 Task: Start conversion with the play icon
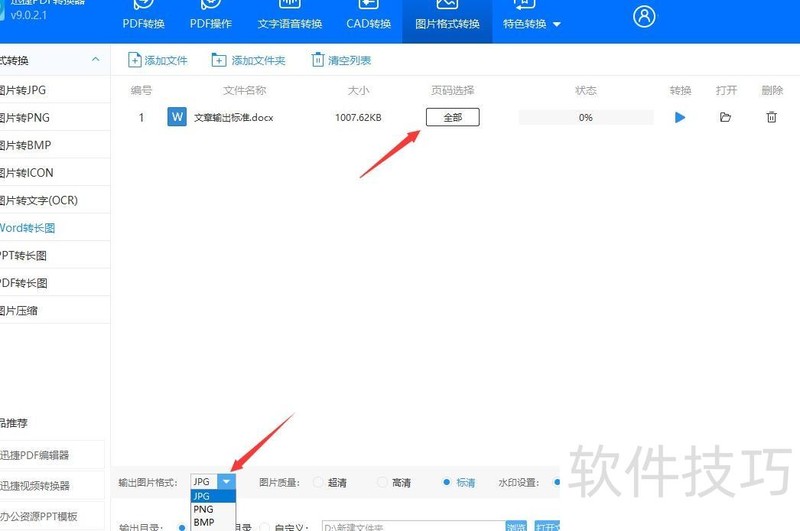pos(680,118)
